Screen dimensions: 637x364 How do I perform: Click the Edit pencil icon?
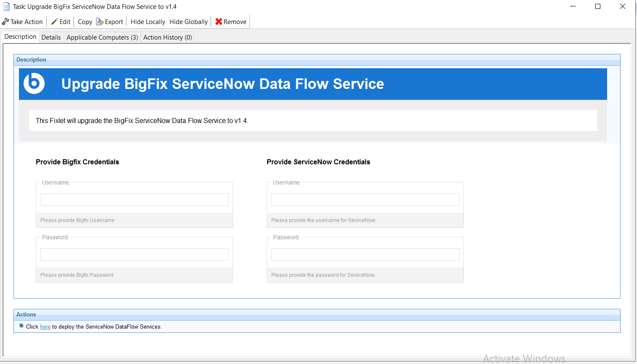(x=54, y=21)
